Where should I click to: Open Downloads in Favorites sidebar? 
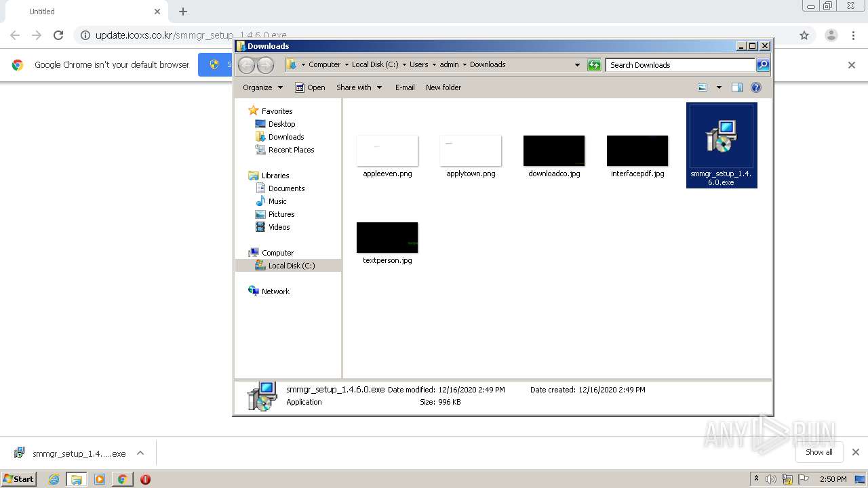point(285,137)
